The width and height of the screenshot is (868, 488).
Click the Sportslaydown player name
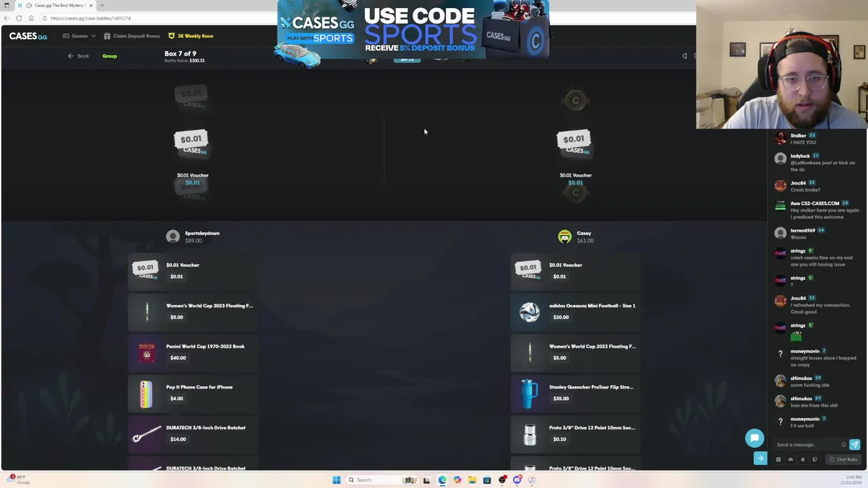coord(202,233)
